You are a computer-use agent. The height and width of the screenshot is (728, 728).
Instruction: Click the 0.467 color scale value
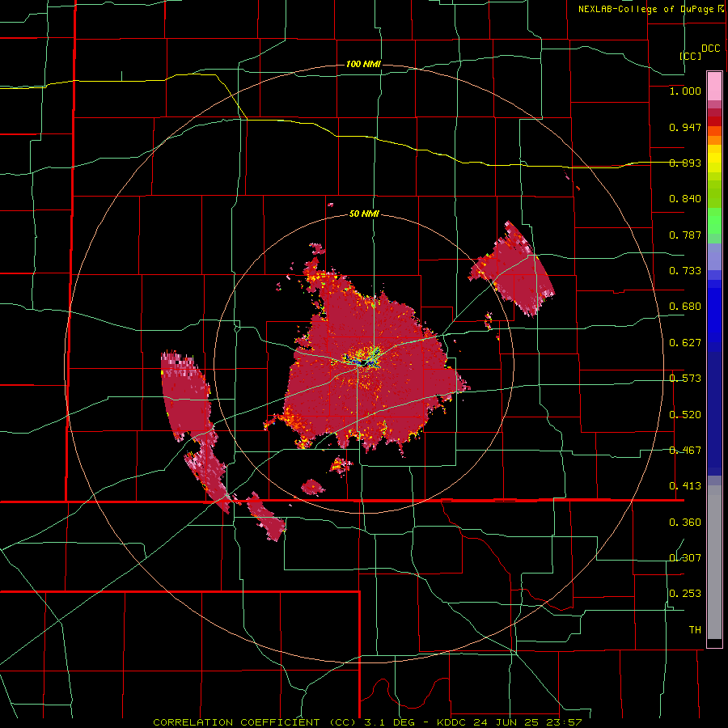685,451
